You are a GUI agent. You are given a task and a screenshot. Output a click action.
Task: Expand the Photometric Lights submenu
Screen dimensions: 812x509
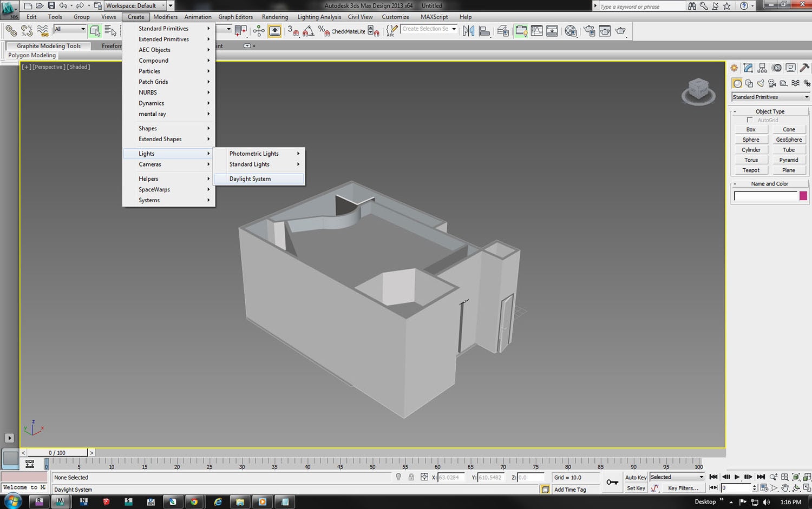tap(259, 154)
